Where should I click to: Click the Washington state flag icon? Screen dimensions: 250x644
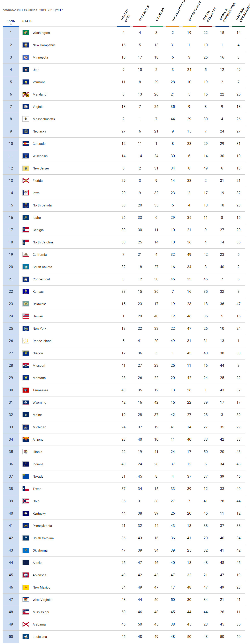pos(26,33)
